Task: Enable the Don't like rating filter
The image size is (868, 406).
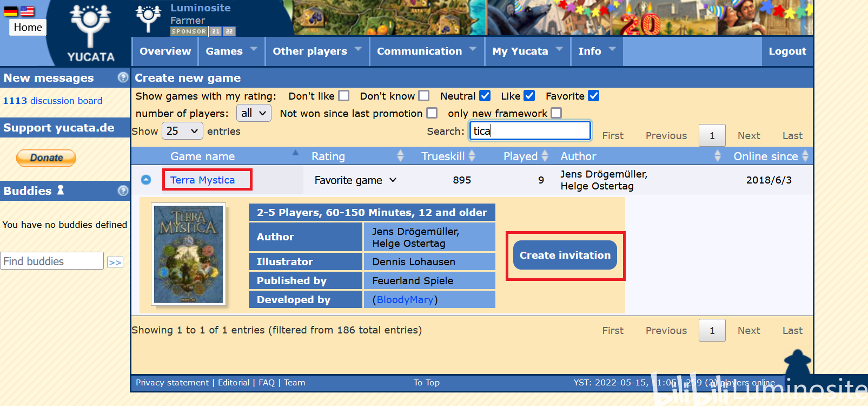Action: [343, 96]
